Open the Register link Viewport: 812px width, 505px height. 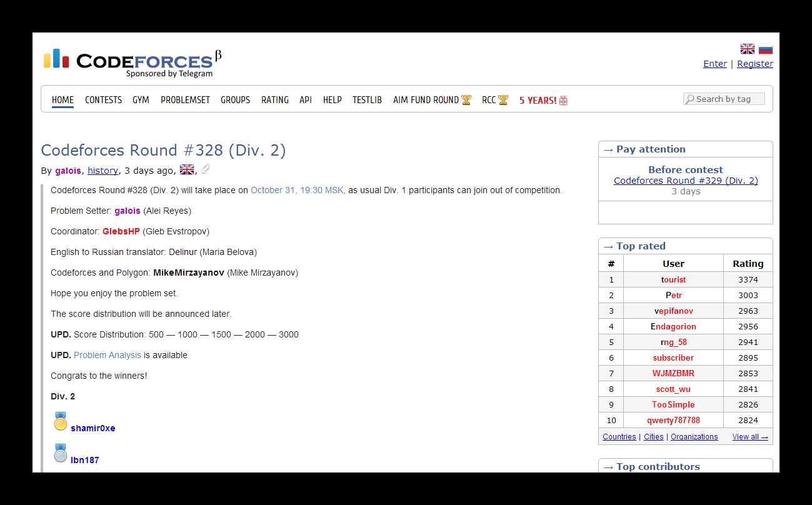754,64
